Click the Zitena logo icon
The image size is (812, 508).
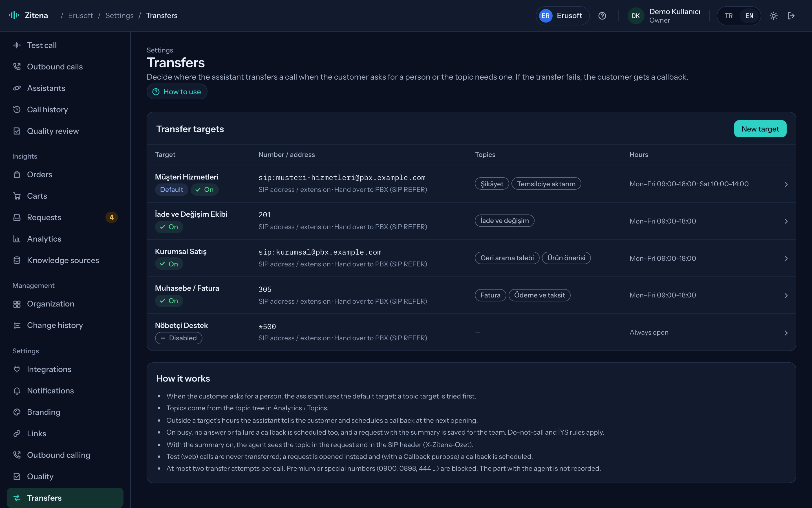(x=14, y=16)
